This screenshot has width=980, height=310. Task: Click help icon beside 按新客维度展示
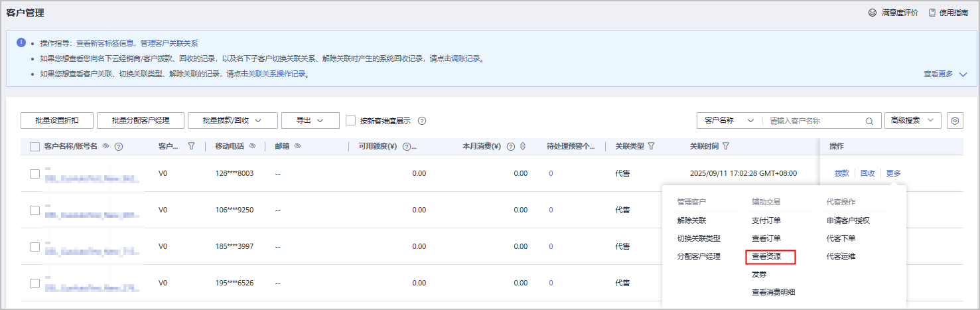point(421,121)
